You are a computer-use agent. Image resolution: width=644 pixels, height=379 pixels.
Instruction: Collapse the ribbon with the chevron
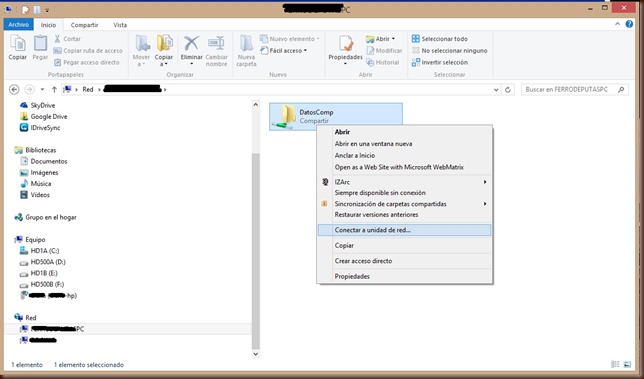[x=617, y=24]
